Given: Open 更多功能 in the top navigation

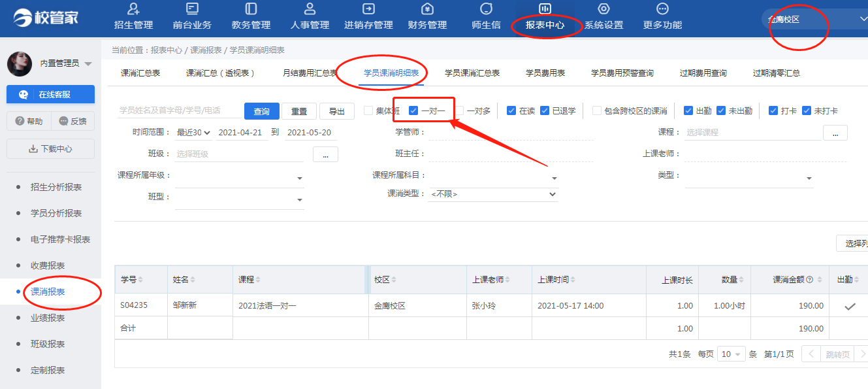Looking at the screenshot, I should click(662, 17).
